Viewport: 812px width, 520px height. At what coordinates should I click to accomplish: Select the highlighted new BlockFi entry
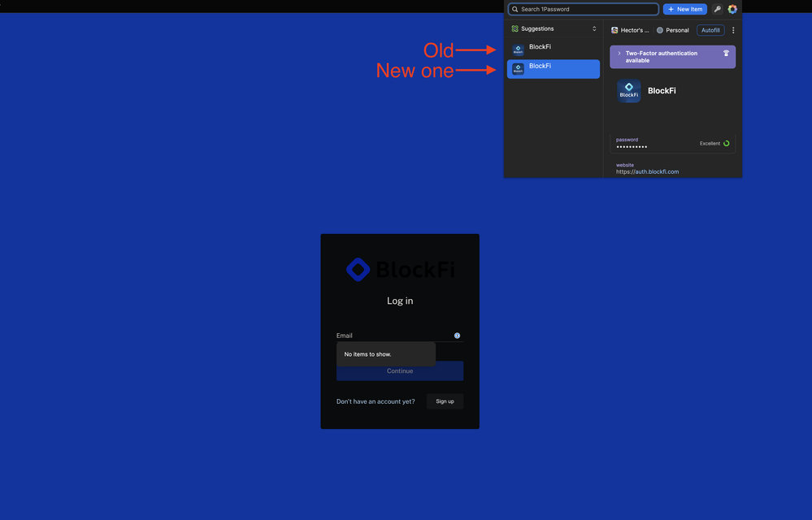(x=553, y=69)
